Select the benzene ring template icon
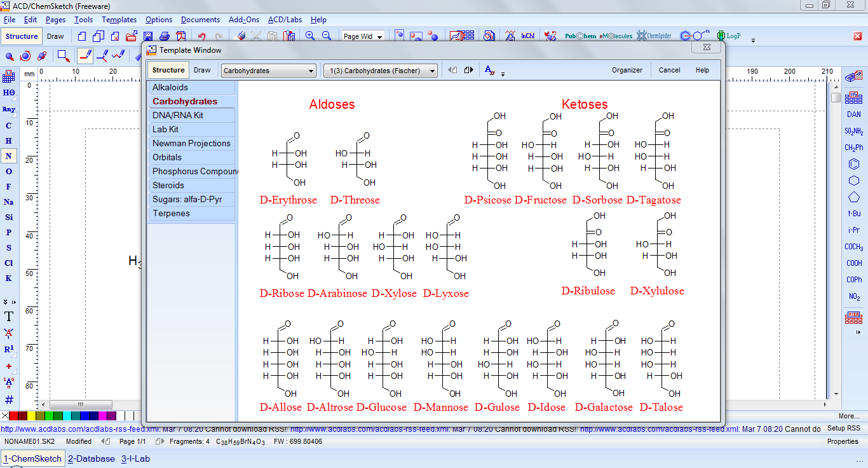Screen dimensions: 868x468 point(854,164)
